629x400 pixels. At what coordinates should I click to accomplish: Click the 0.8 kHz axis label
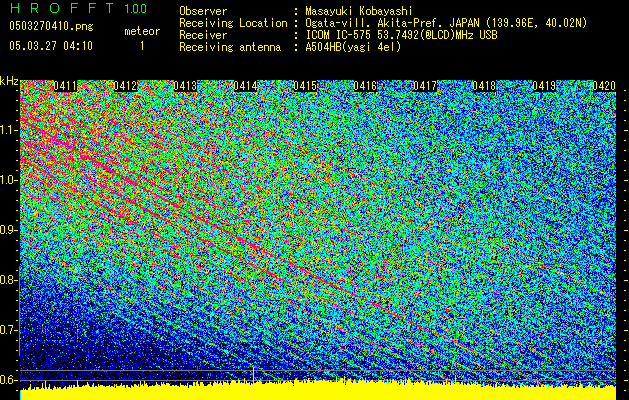tap(8, 280)
